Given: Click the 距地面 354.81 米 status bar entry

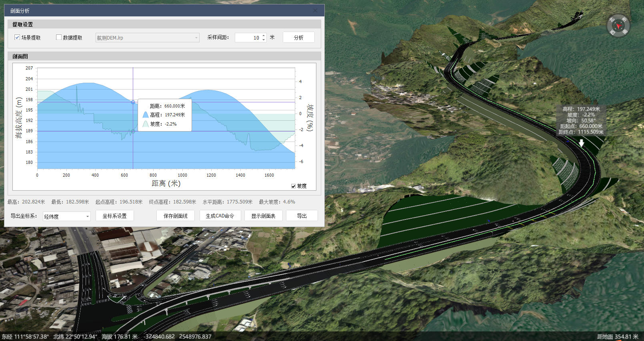Looking at the screenshot, I should click(x=618, y=337).
